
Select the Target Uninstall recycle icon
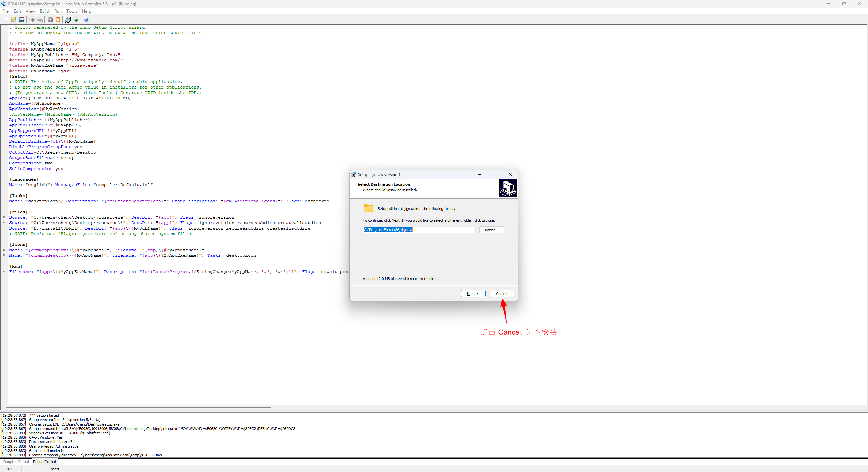76,20
